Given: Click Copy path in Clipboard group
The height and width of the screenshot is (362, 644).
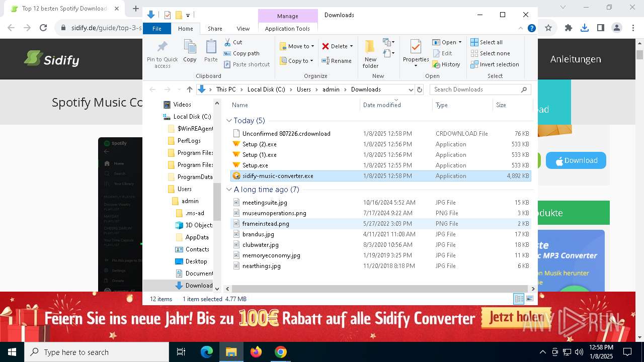Looking at the screenshot, I should click(x=242, y=53).
